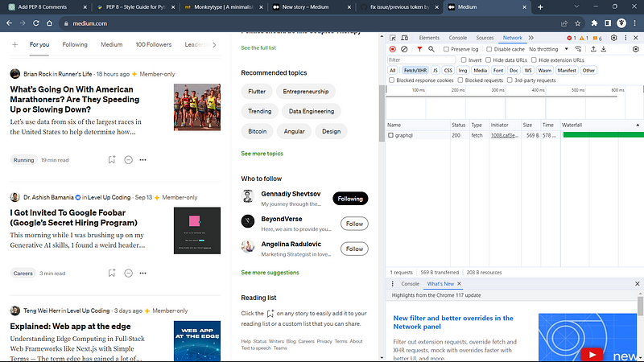644x362 pixels.
Task: Go to the browser home page
Action: pyautogui.click(x=49, y=23)
